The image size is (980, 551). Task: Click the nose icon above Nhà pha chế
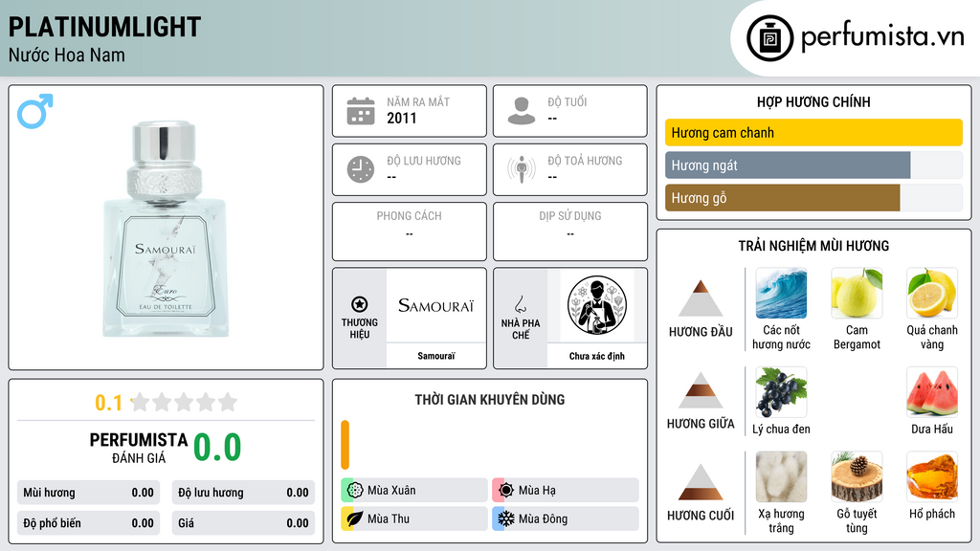(x=520, y=304)
